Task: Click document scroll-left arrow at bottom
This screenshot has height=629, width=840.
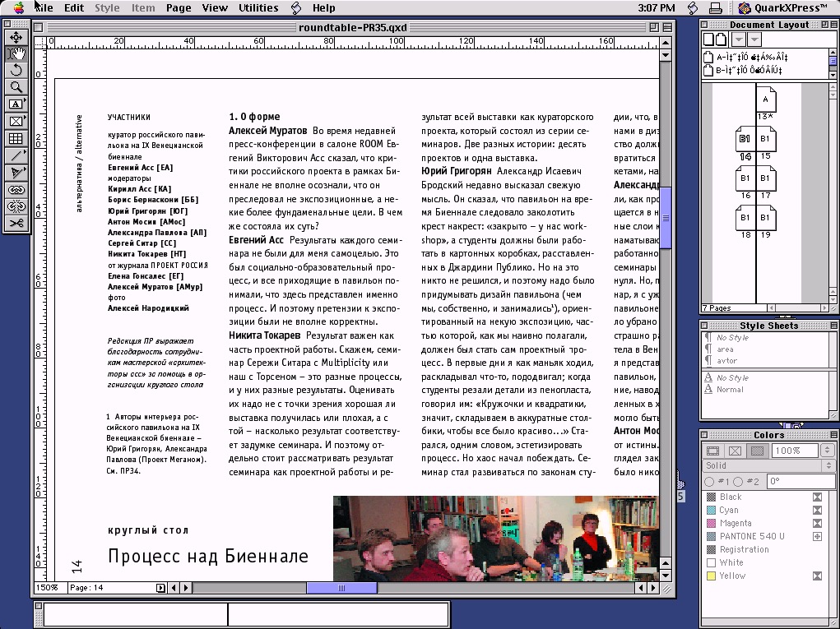Action: coord(173,588)
